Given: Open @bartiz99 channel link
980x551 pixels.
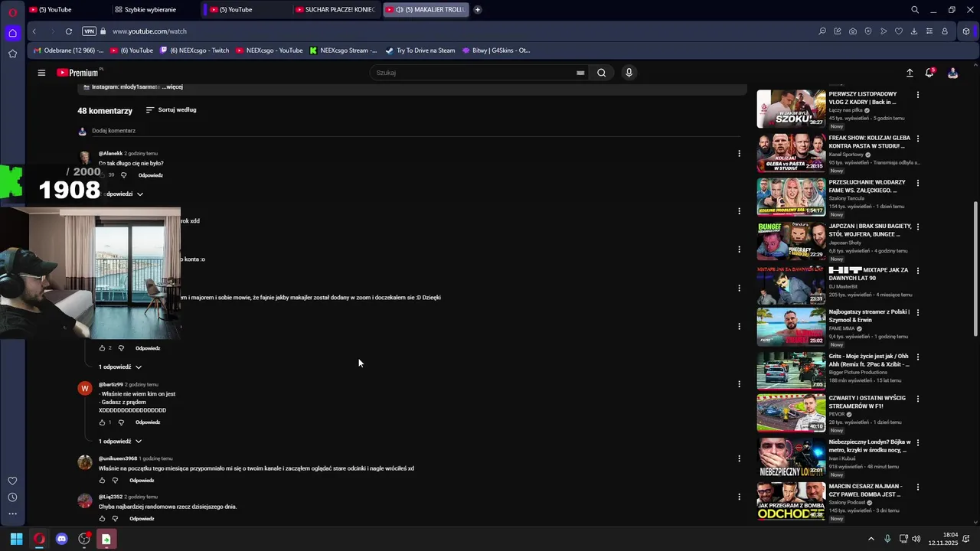Looking at the screenshot, I should (110, 384).
